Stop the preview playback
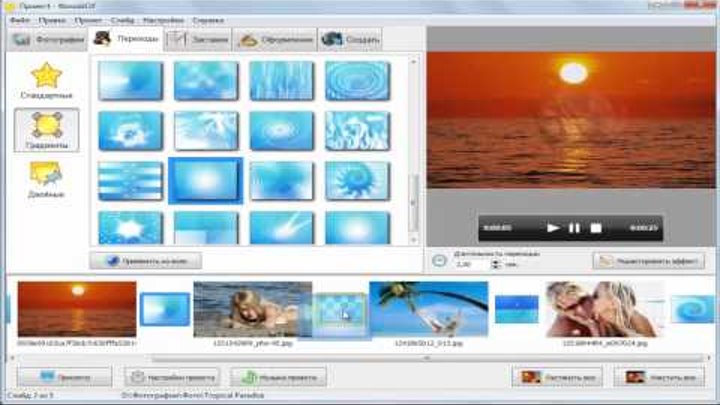The image size is (720, 405). [x=596, y=228]
